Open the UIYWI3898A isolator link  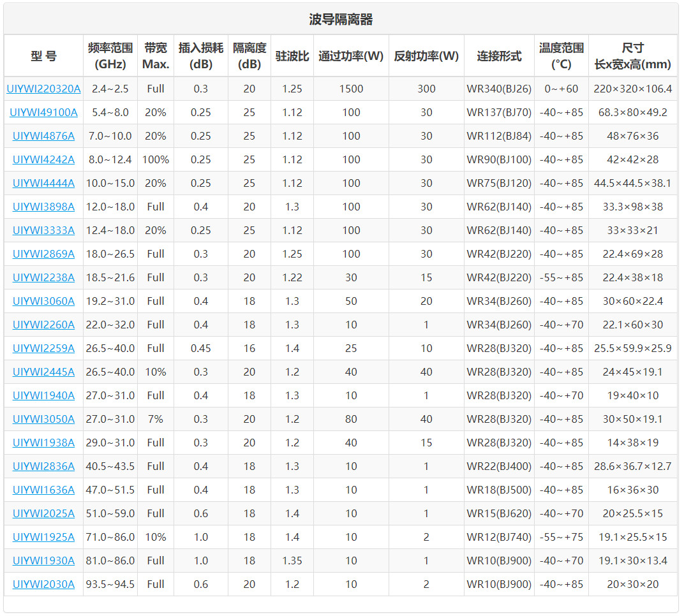[x=43, y=207]
